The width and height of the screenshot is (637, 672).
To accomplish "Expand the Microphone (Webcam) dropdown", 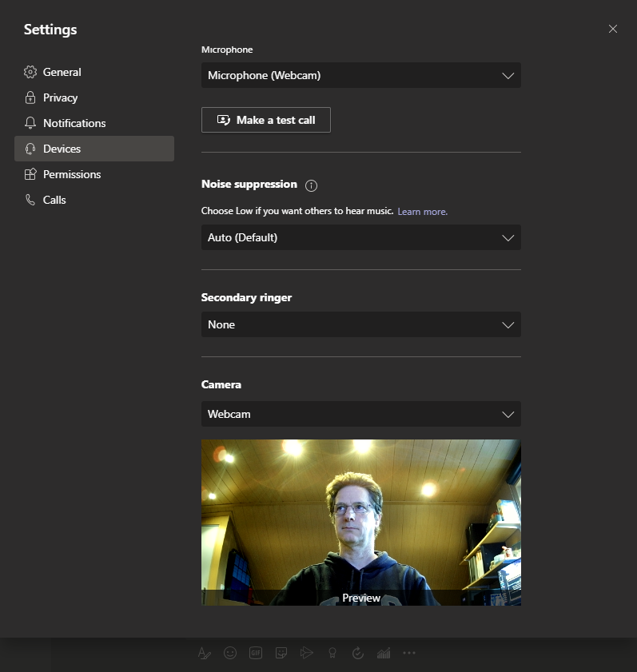I will pyautogui.click(x=360, y=75).
